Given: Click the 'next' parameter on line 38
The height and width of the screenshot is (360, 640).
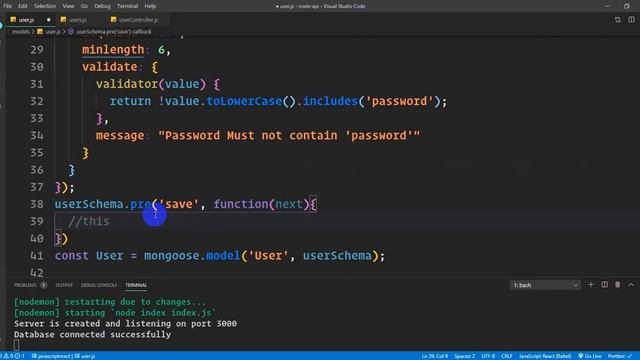Looking at the screenshot, I should click(x=289, y=204).
